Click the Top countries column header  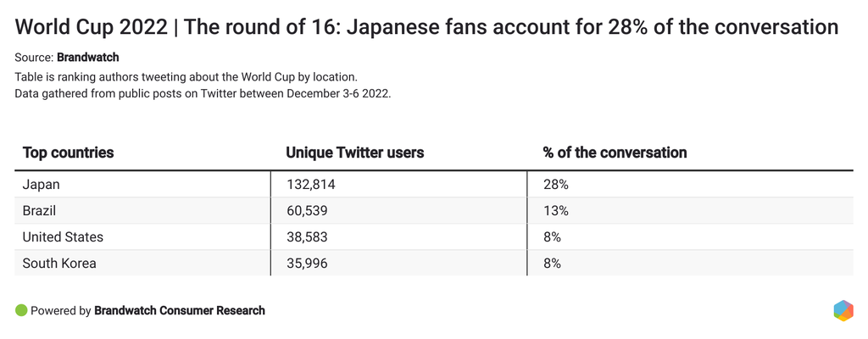pos(68,153)
